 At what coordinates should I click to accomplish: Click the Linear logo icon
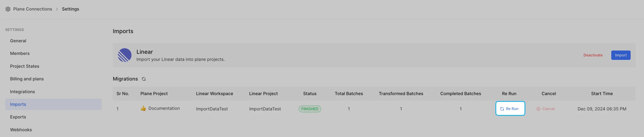[x=124, y=55]
